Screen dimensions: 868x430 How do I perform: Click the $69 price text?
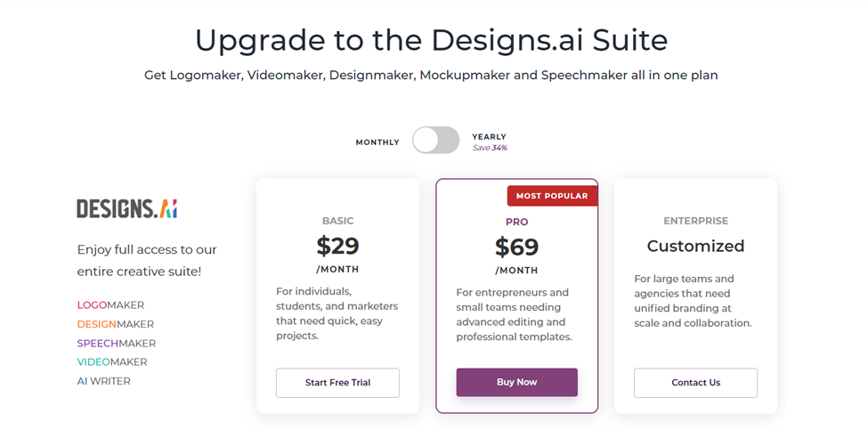coord(517,247)
